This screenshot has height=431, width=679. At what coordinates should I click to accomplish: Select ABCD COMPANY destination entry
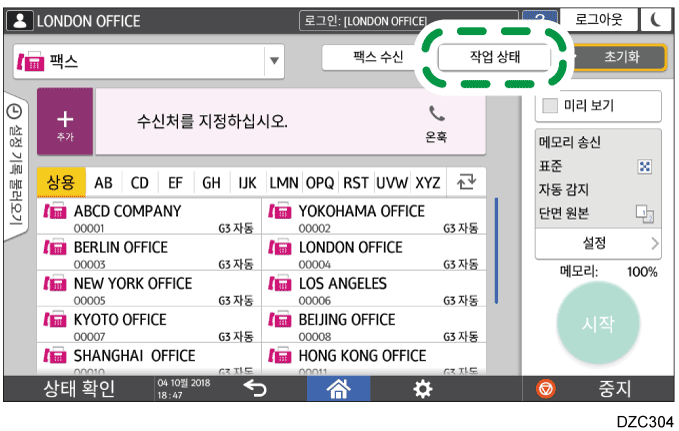148,218
